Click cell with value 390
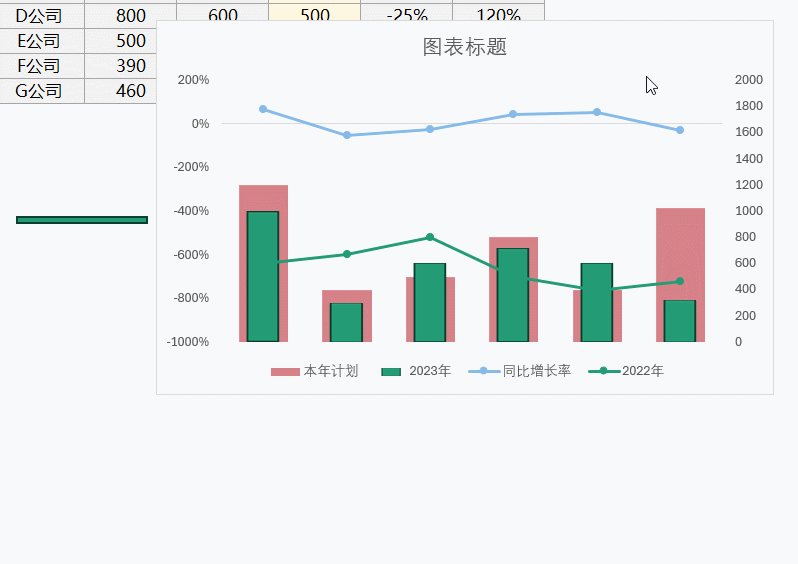The width and height of the screenshot is (798, 564). tap(121, 66)
